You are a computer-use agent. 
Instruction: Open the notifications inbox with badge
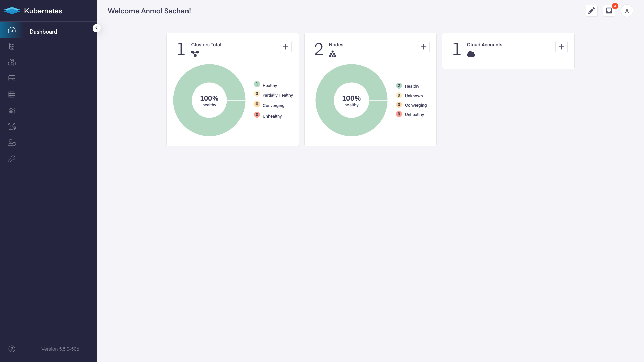(x=609, y=11)
